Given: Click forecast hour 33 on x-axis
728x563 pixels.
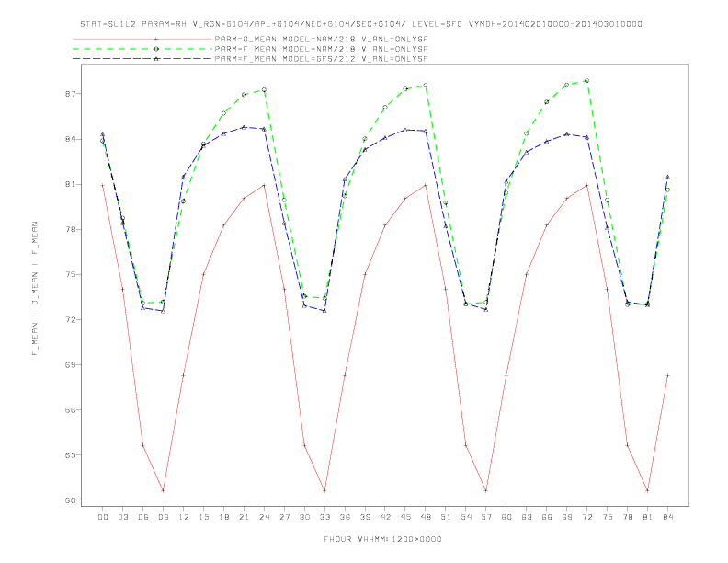Looking at the screenshot, I should (325, 517).
